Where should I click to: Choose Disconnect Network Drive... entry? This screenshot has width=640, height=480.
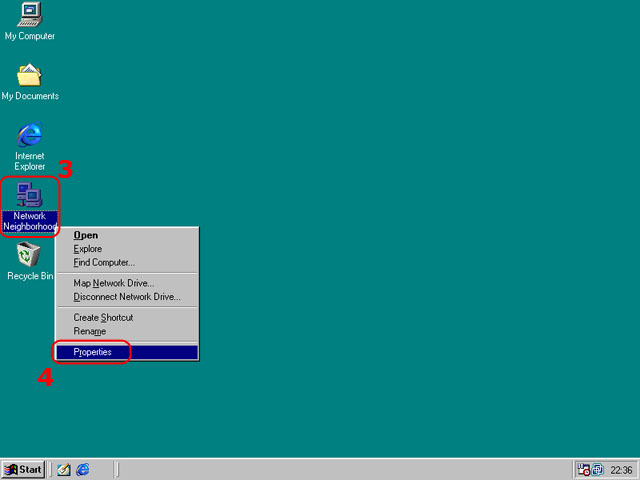click(127, 297)
